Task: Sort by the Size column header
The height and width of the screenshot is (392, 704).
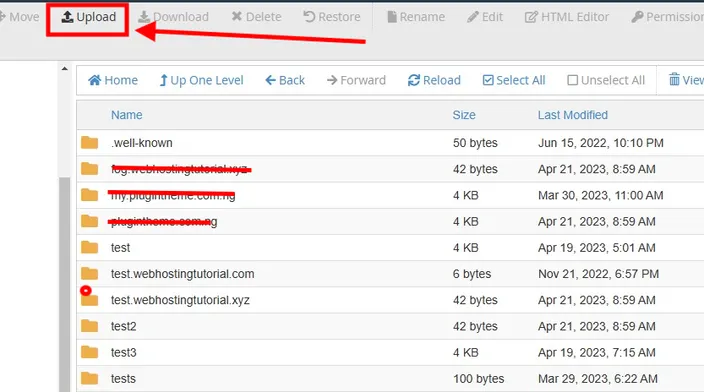Action: [464, 115]
